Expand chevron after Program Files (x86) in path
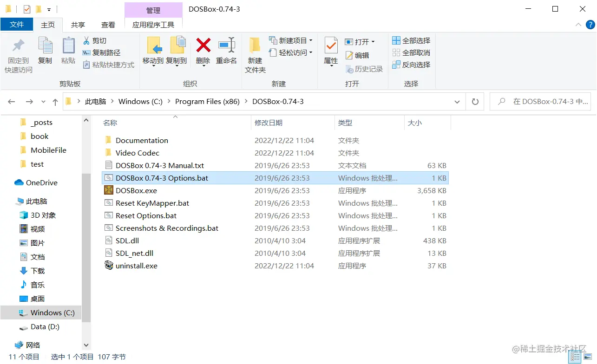 (246, 102)
